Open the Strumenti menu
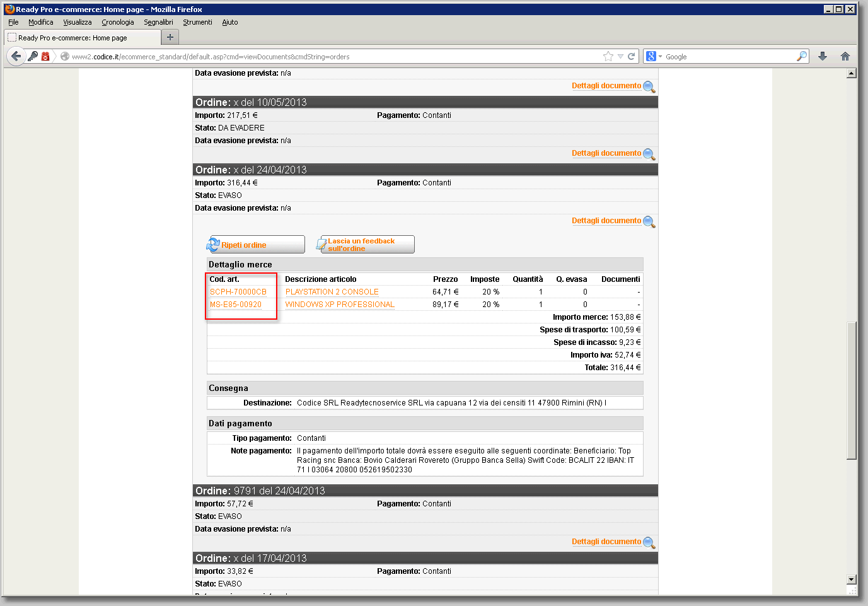This screenshot has height=606, width=868. point(197,22)
